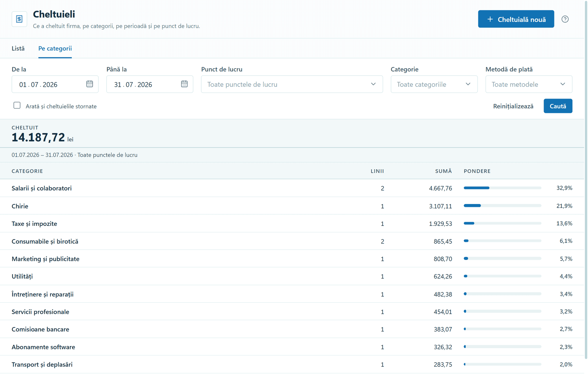
Task: Select the Comisioane bancare row
Action: coord(292,329)
